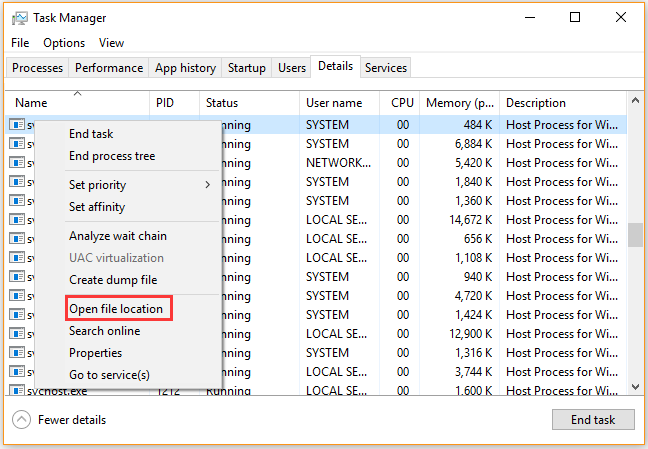Click the Fewer details collapse arrow icon
This screenshot has width=648, height=449.
(21, 420)
